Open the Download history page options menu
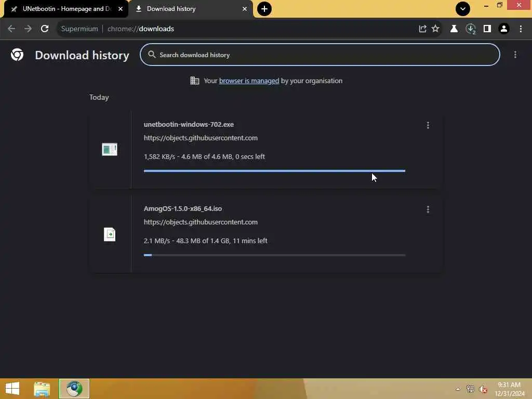The image size is (532, 399). [x=515, y=55]
